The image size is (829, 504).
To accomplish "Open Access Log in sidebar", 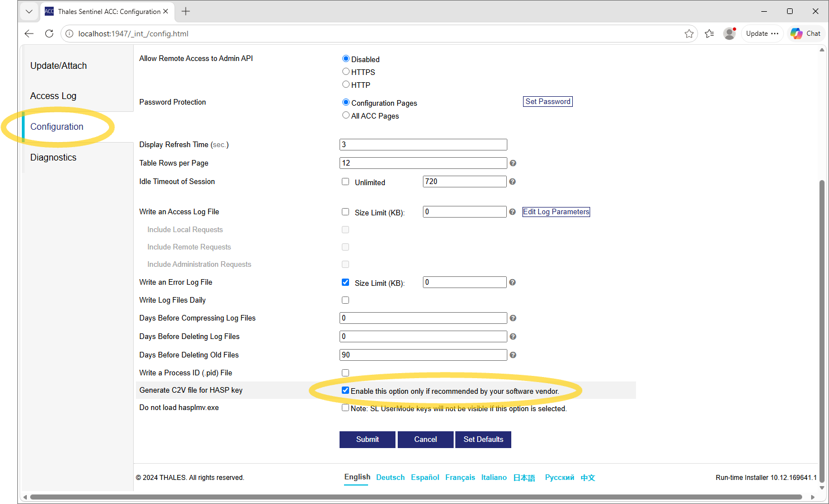I will click(53, 96).
